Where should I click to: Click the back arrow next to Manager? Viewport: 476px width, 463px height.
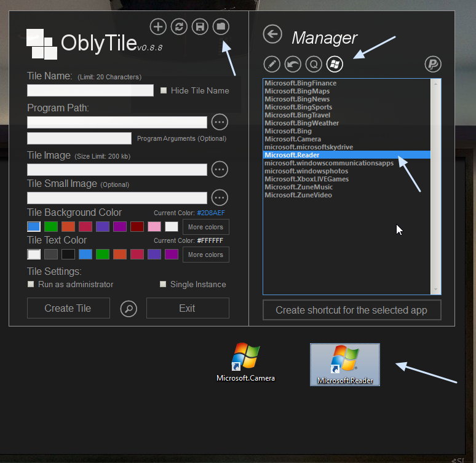(x=272, y=34)
